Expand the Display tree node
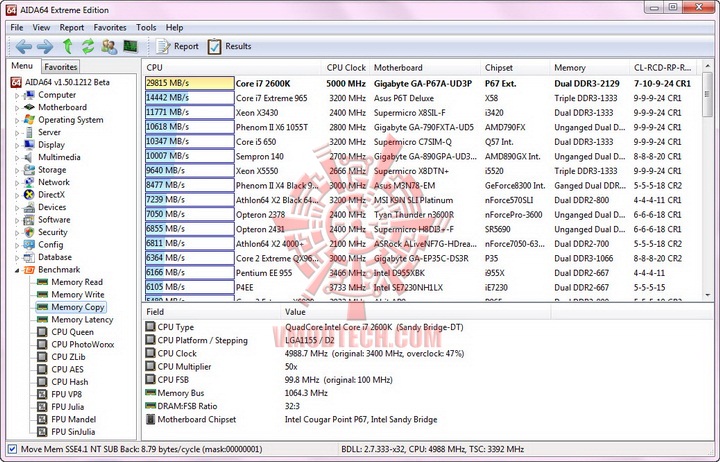Image resolution: width=720 pixels, height=462 pixels. coord(17,145)
